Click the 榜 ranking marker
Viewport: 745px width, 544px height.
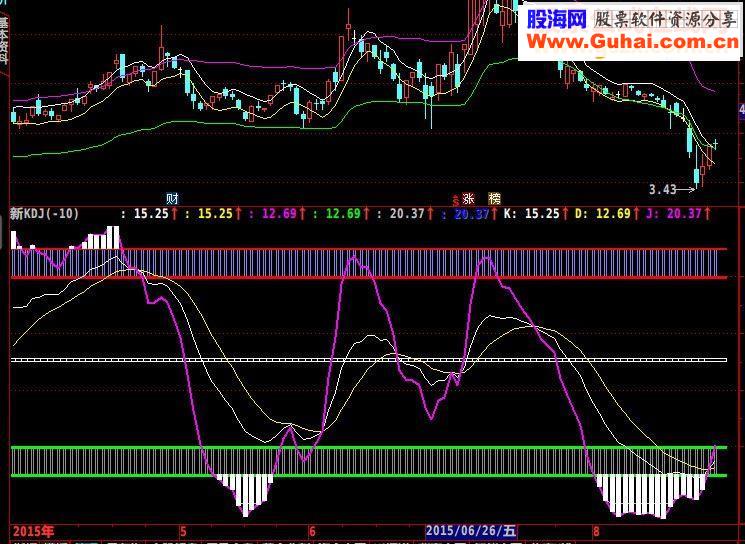coord(495,198)
